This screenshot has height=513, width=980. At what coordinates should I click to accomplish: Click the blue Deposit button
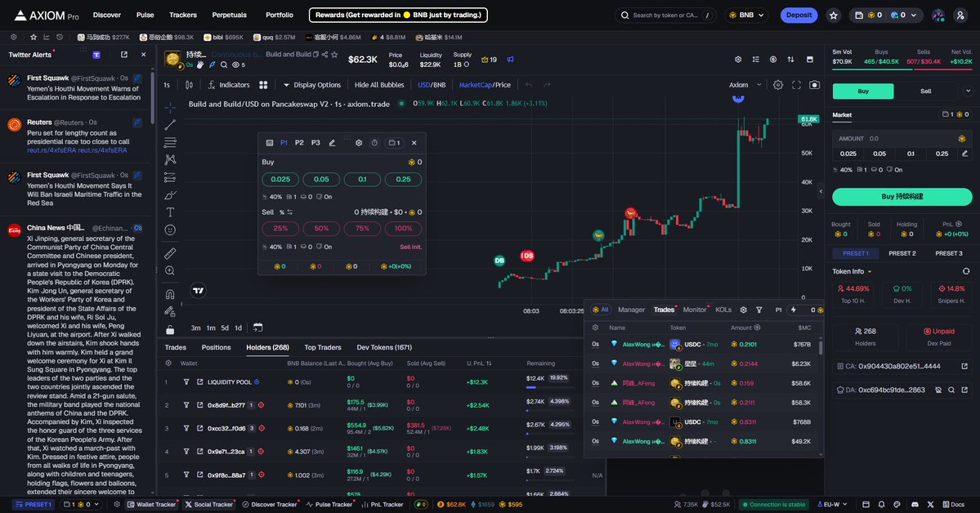point(799,15)
